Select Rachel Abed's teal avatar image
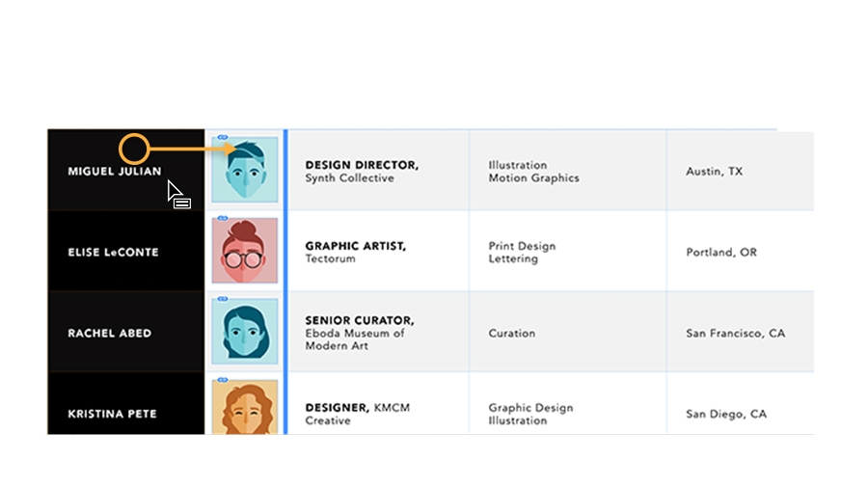The image size is (868, 488). [x=245, y=332]
